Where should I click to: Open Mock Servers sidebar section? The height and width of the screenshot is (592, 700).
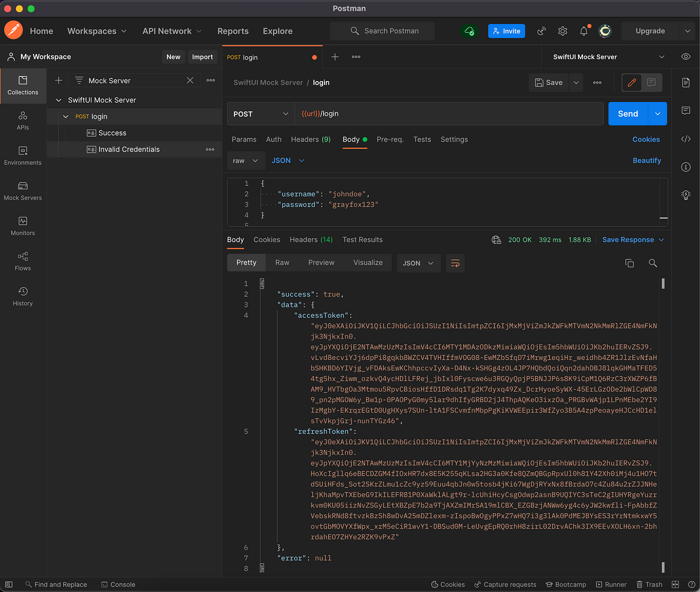[23, 191]
